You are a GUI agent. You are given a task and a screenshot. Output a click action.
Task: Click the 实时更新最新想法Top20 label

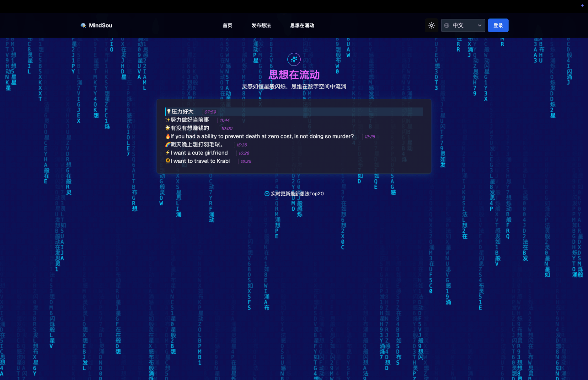(x=297, y=193)
